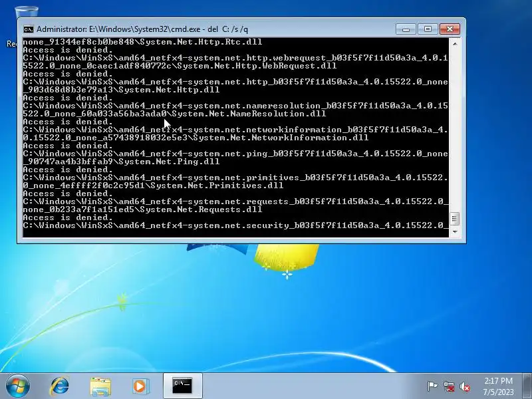
Task: Click the console scrollbar up arrow
Action: 455,44
